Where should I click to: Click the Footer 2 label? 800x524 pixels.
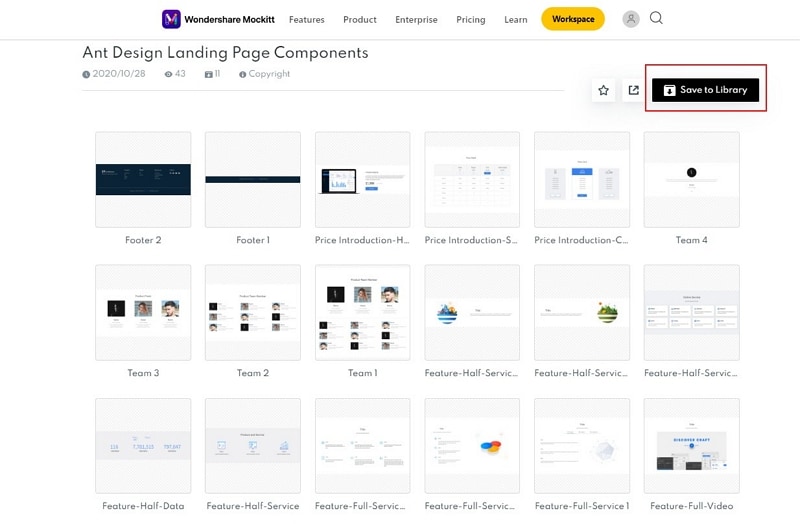click(143, 240)
